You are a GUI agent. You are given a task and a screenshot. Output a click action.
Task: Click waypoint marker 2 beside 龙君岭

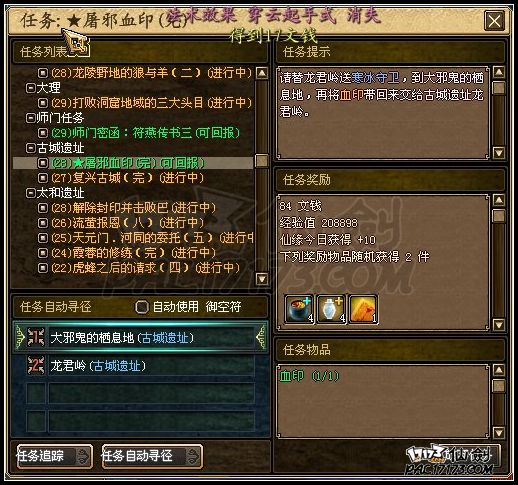point(36,366)
